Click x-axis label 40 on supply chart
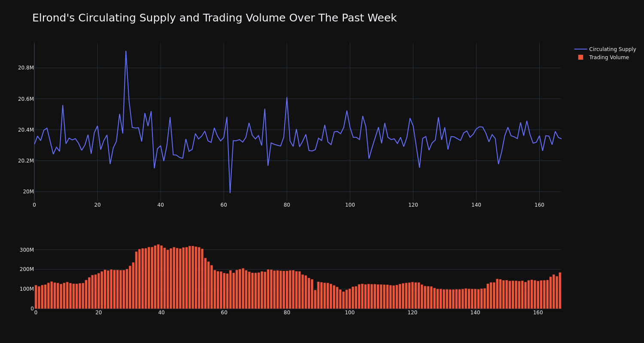The image size is (644, 343). 161,205
